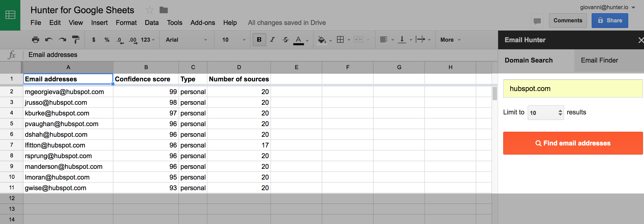
Task: Click the Comments button
Action: [x=568, y=21]
